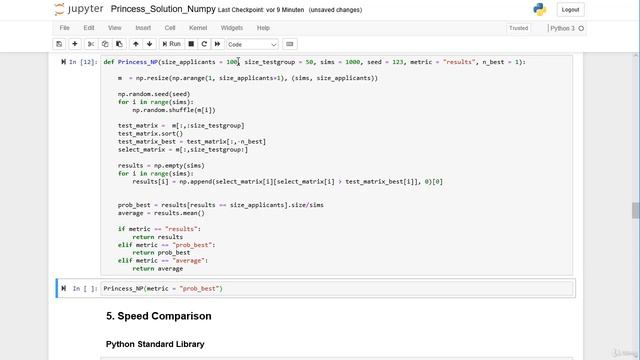The image size is (640, 360).
Task: Click the Python 3 kernel status circle
Action: [x=581, y=28]
